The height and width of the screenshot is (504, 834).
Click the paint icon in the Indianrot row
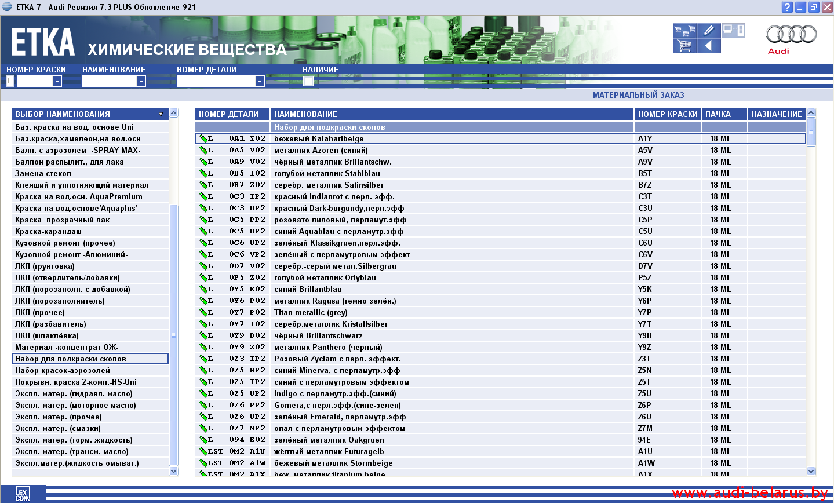[203, 196]
